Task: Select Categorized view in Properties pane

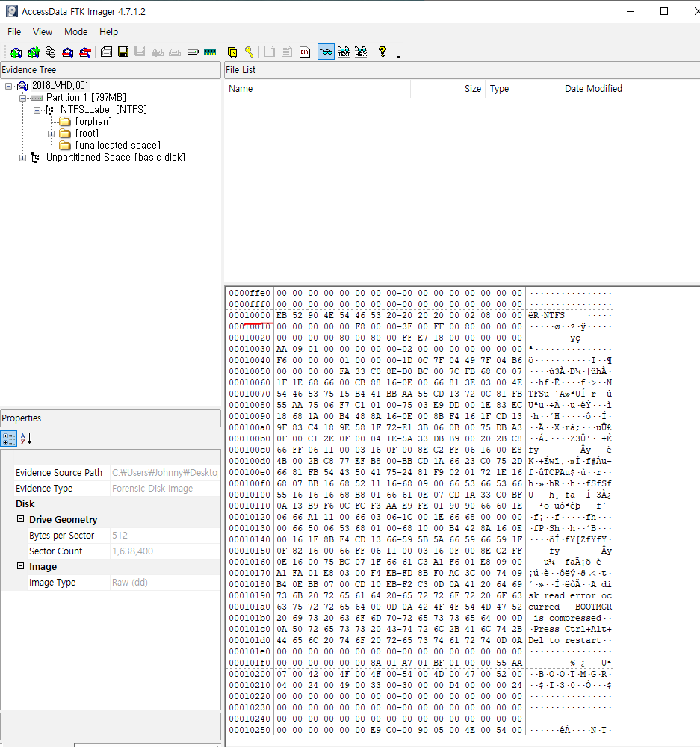Action: click(9, 438)
